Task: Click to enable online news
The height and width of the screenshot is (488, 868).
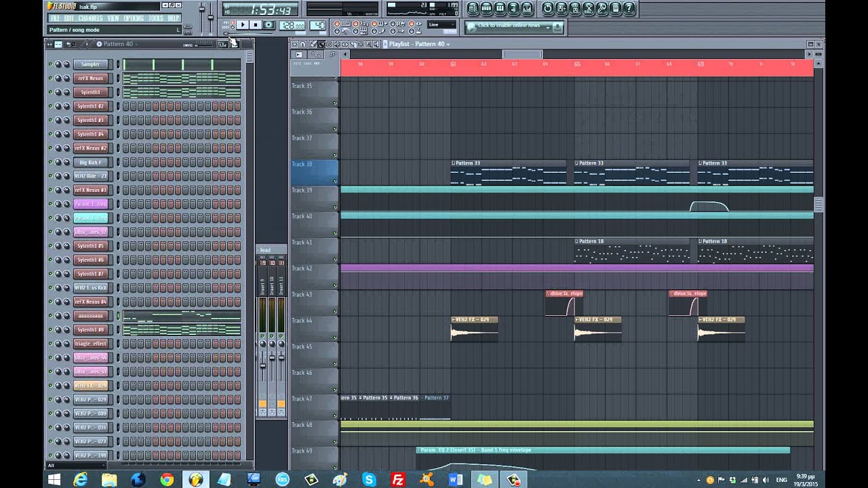Action: pos(509,26)
